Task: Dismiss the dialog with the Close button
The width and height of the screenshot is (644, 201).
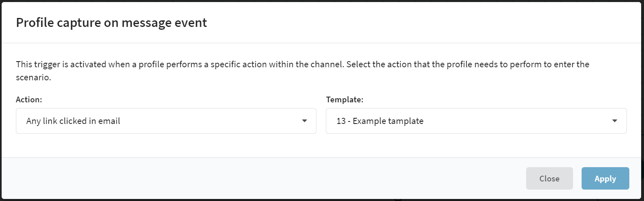Action: point(549,179)
